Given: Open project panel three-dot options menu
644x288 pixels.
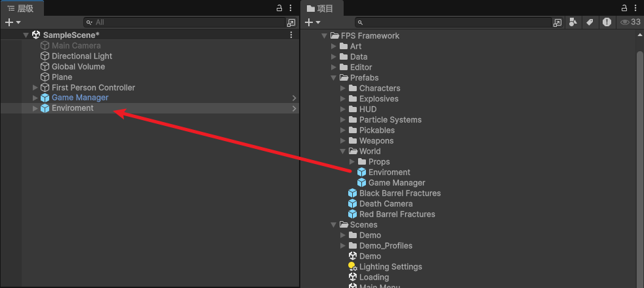Looking at the screenshot, I should [x=635, y=8].
